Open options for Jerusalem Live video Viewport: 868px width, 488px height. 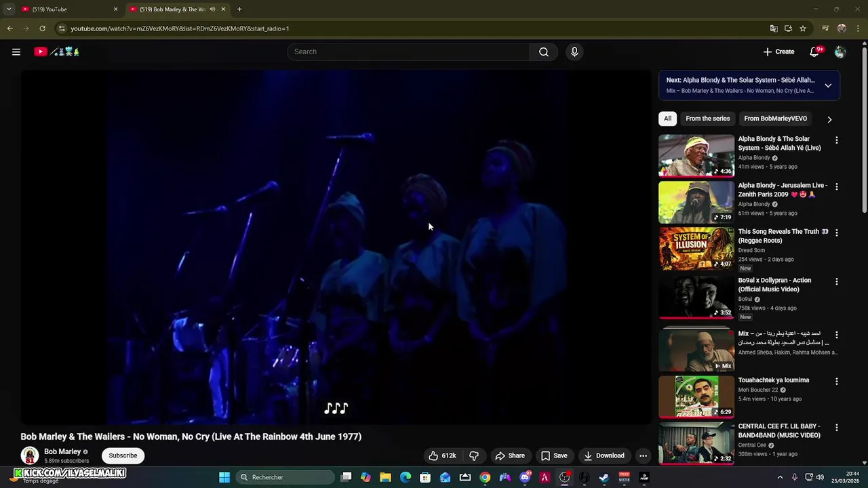coord(836,186)
